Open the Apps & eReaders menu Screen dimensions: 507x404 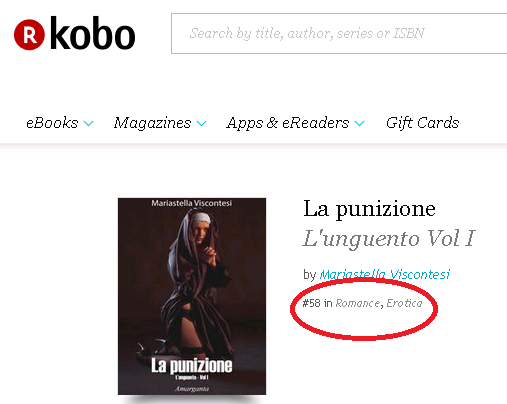coord(288,123)
